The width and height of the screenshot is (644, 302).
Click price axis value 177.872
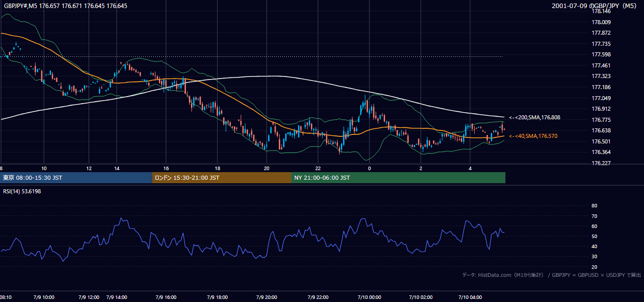(601, 33)
